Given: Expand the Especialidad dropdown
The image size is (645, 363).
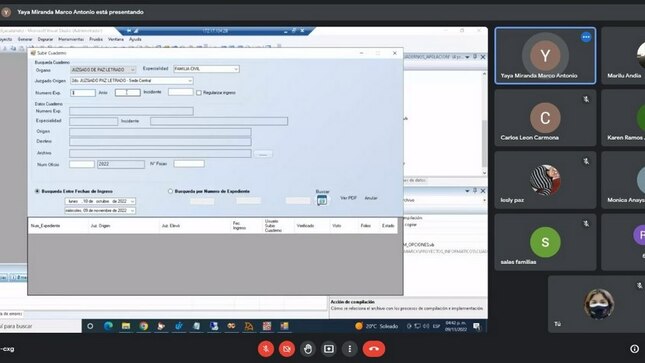Looking at the screenshot, I should [x=236, y=69].
